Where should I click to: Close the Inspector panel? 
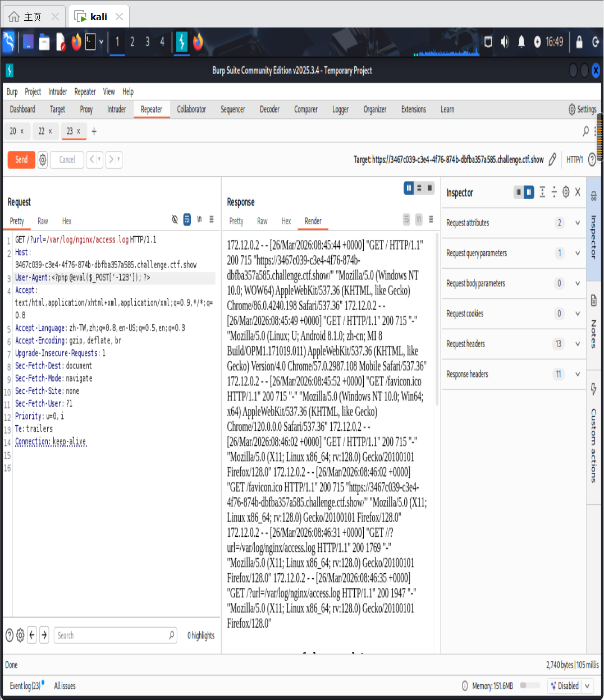point(578,192)
